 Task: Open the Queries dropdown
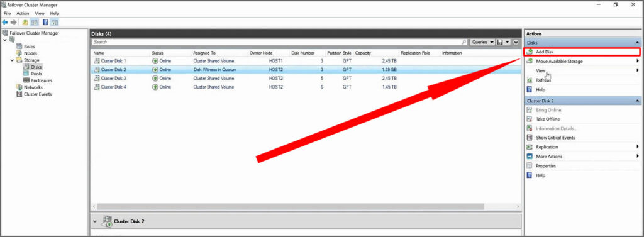[482, 42]
